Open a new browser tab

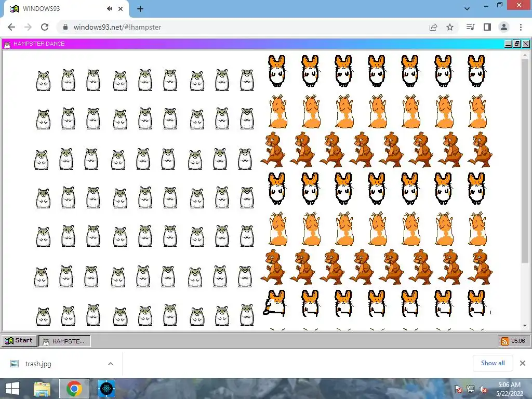point(140,9)
